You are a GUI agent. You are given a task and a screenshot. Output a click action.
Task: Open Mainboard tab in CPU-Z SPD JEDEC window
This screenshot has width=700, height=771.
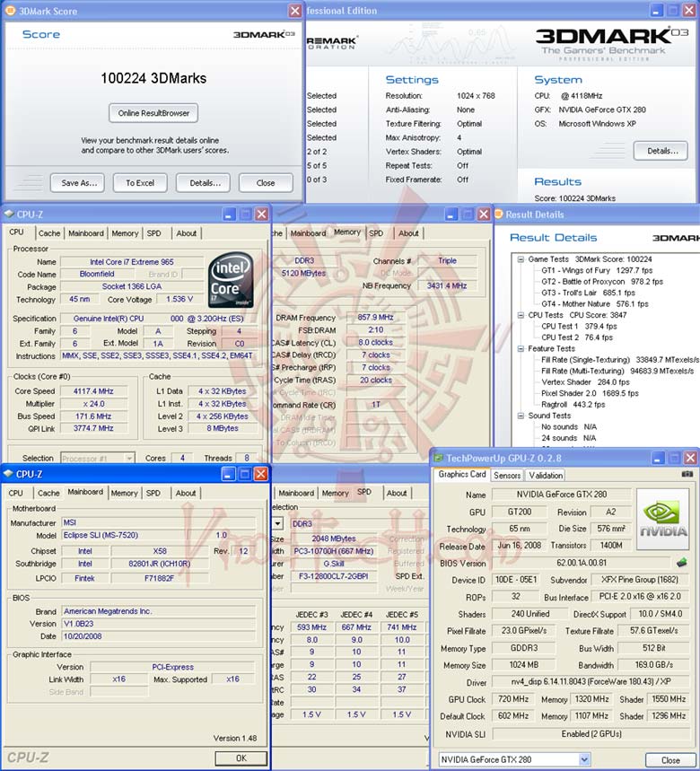pos(296,493)
